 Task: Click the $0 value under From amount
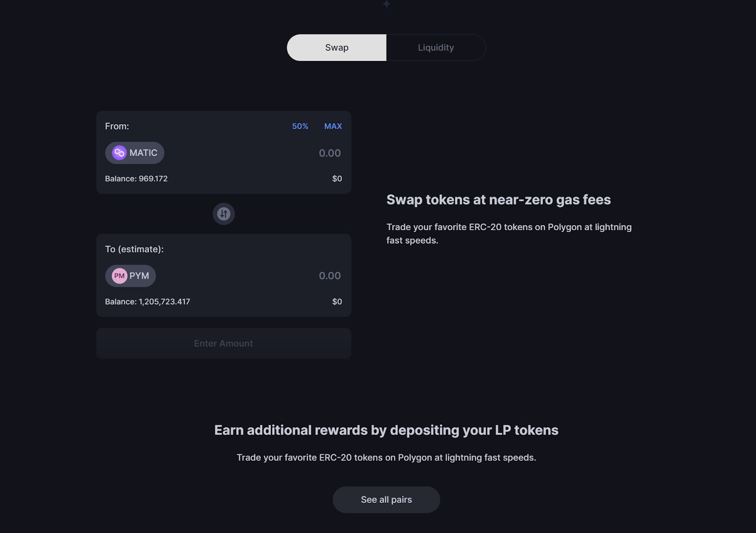337,179
